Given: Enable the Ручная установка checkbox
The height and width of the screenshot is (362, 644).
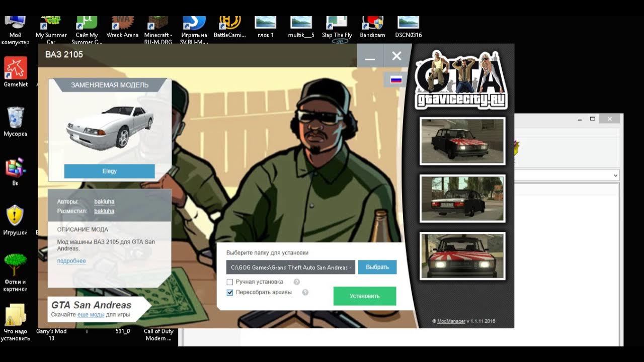Looking at the screenshot, I should (230, 282).
